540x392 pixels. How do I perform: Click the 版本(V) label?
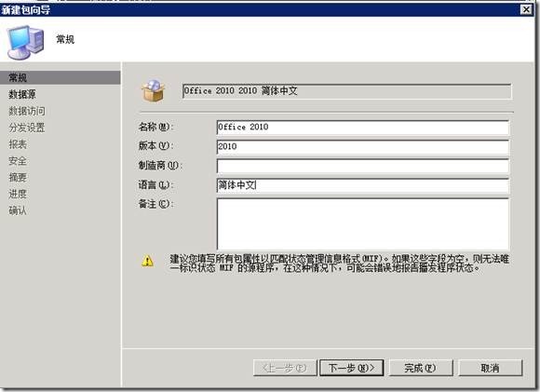[x=155, y=146]
